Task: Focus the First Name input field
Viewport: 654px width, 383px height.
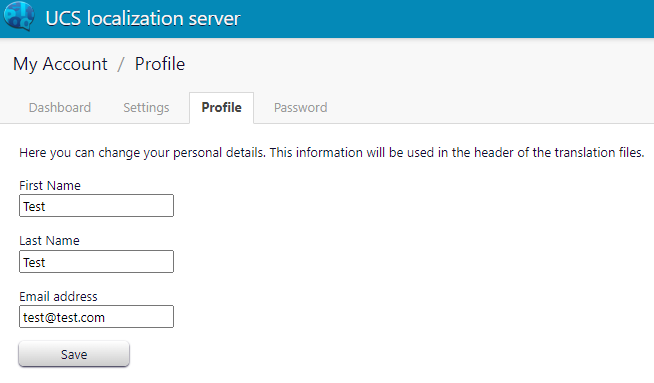Action: pyautogui.click(x=96, y=206)
